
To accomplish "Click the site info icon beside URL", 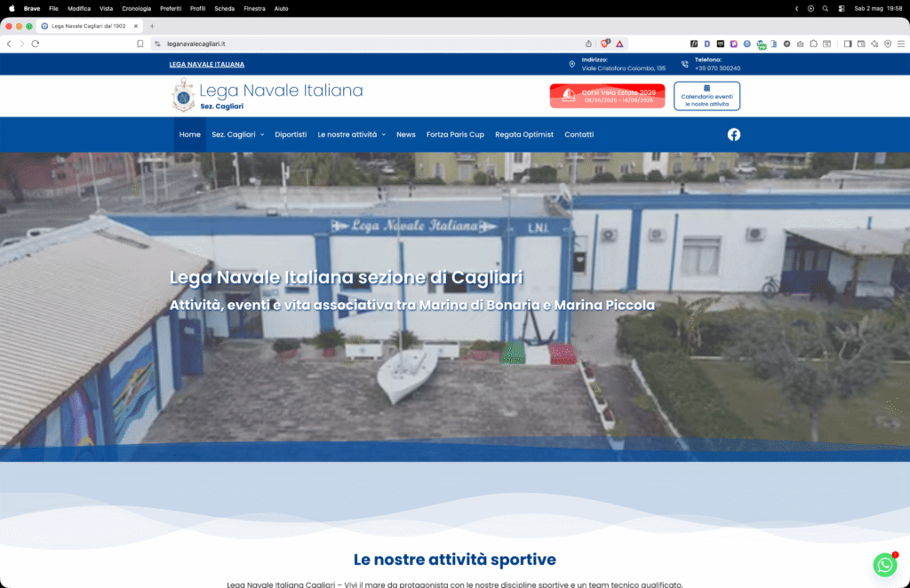I will [157, 44].
